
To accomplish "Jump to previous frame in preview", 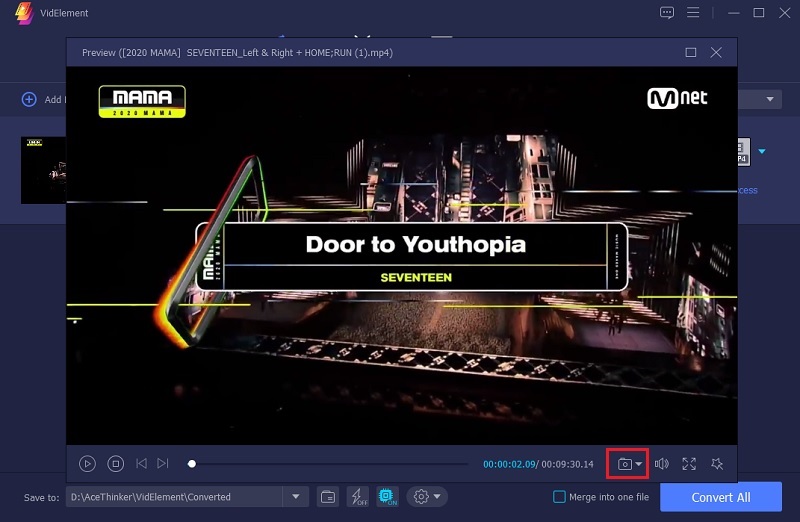I will click(141, 463).
